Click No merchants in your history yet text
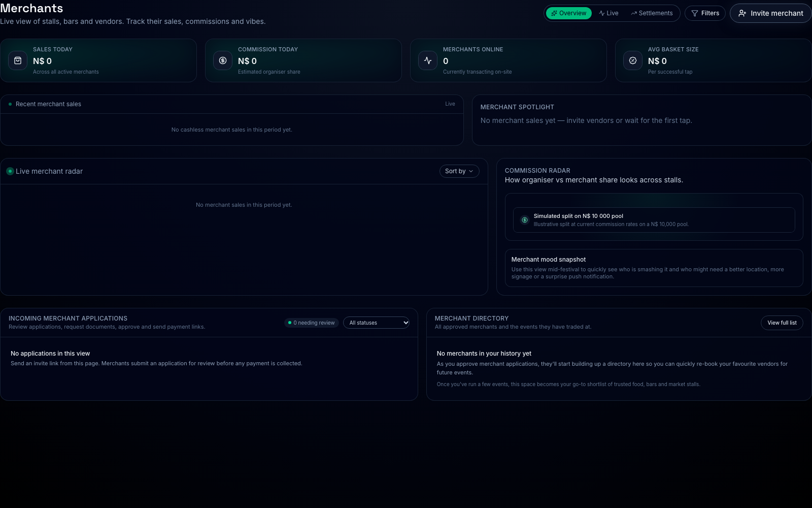The height and width of the screenshot is (508, 812). [x=484, y=354]
